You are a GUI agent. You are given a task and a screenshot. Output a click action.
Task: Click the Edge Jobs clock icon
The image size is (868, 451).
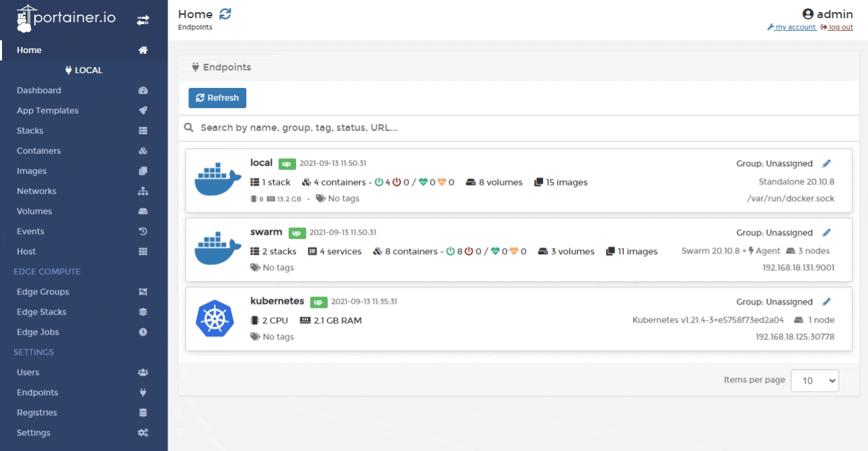coord(143,333)
